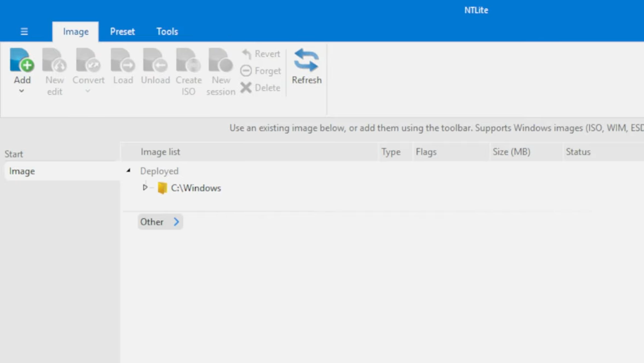Switch to the Tools ribbon tab
This screenshot has width=644, height=363.
tap(167, 32)
